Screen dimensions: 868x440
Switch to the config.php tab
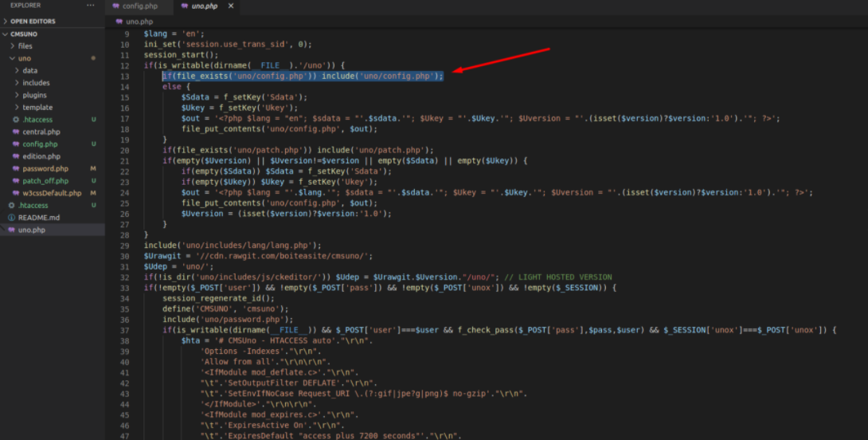pyautogui.click(x=139, y=6)
